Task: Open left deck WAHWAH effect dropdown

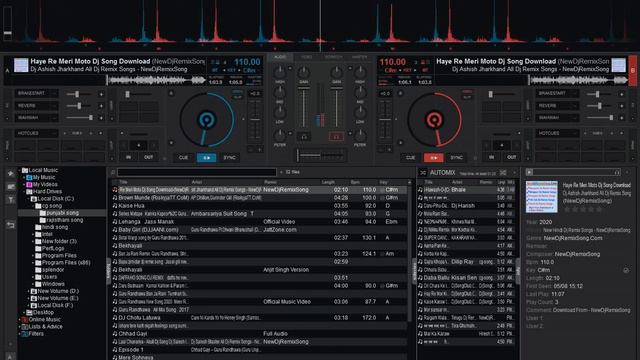Action: pyautogui.click(x=36, y=118)
